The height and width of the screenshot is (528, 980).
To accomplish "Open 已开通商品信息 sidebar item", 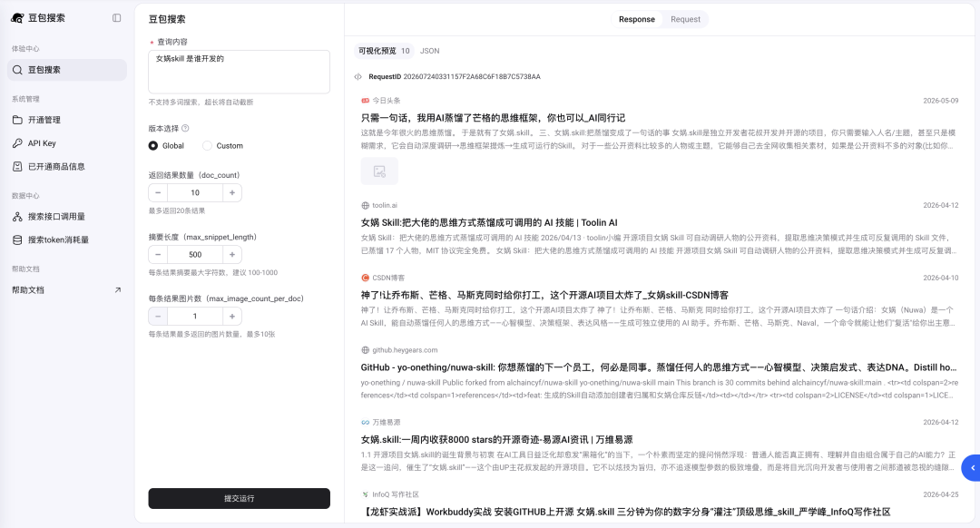I will coord(67,167).
